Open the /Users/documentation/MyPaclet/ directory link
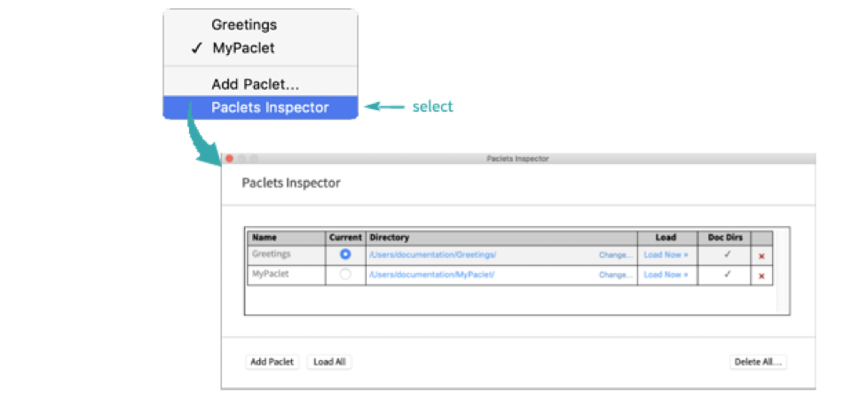 (431, 275)
